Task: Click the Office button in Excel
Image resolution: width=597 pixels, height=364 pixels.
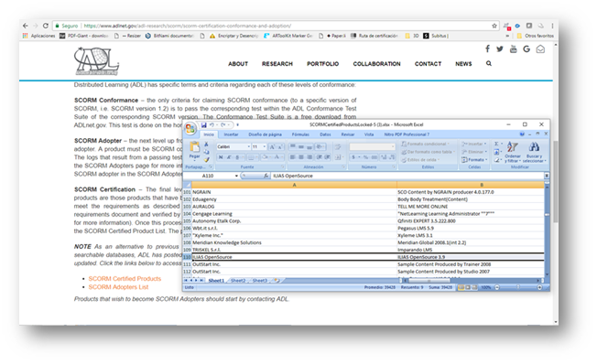Action: [190, 129]
